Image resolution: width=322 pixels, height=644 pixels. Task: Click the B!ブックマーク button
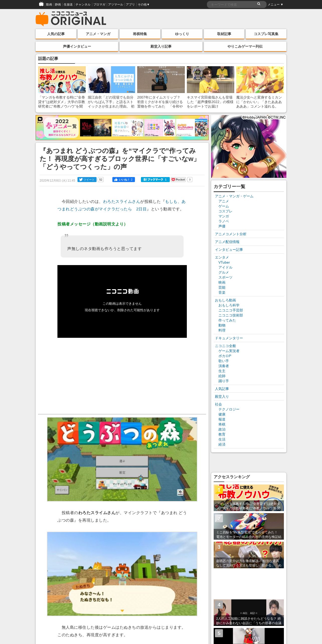[155, 180]
